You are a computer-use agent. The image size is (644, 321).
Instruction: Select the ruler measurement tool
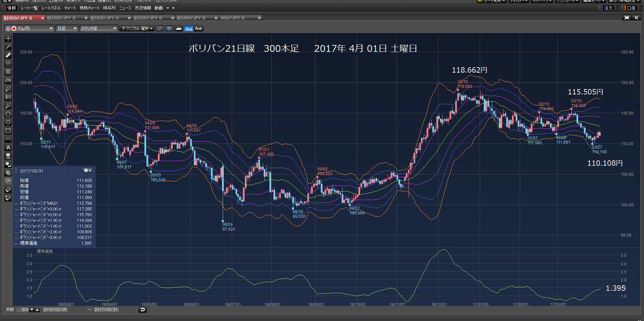click(8, 55)
